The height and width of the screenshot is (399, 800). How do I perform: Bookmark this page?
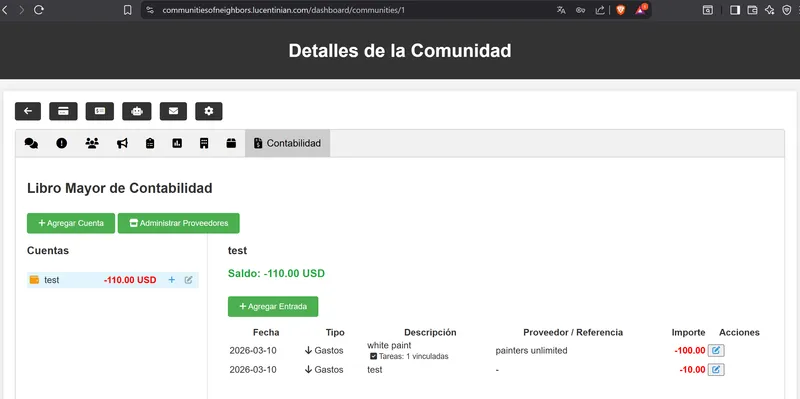128,10
